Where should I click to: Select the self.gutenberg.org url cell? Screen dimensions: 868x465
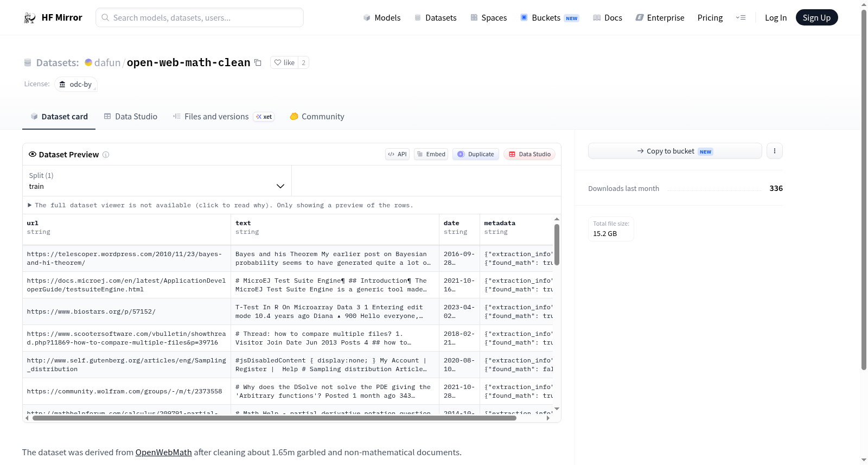tap(126, 365)
